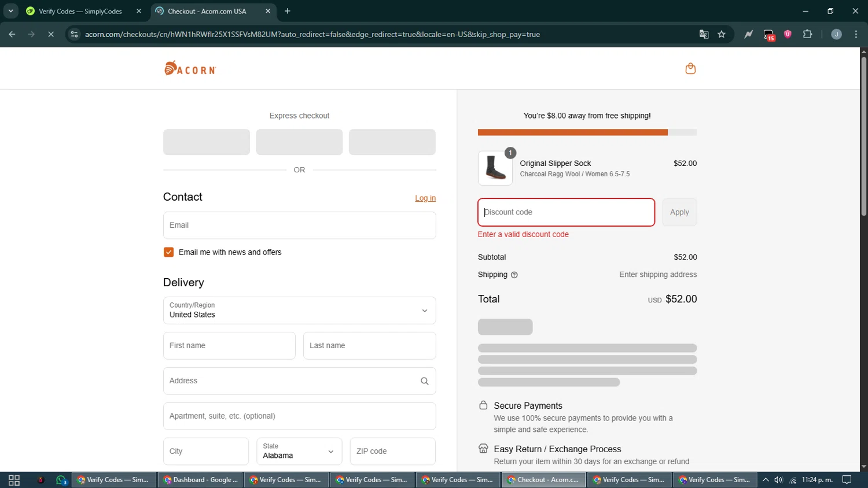Click the Original Slipper Sock product thumbnail
This screenshot has height=488, width=868.
tap(495, 168)
